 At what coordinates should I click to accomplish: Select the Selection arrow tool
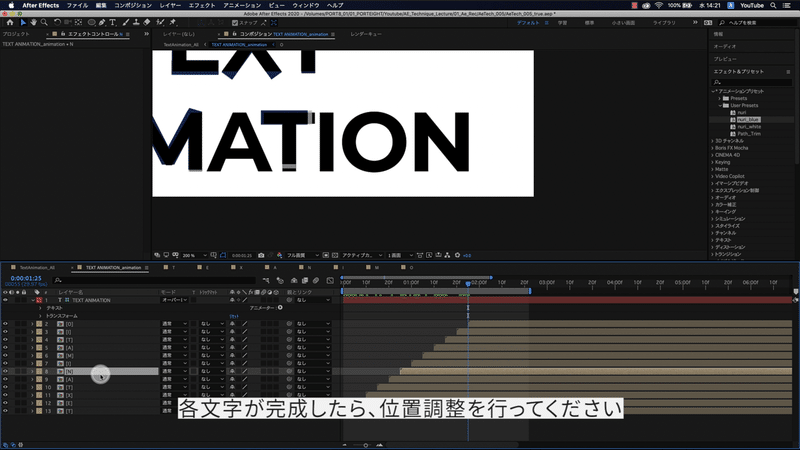click(23, 22)
